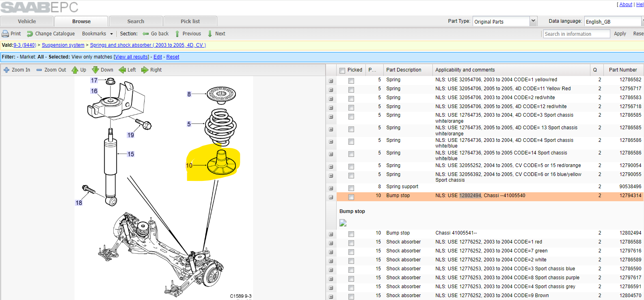This screenshot has width=644, height=300.
Task: Expand the Bump stop 12802494 row
Action: 331,234
